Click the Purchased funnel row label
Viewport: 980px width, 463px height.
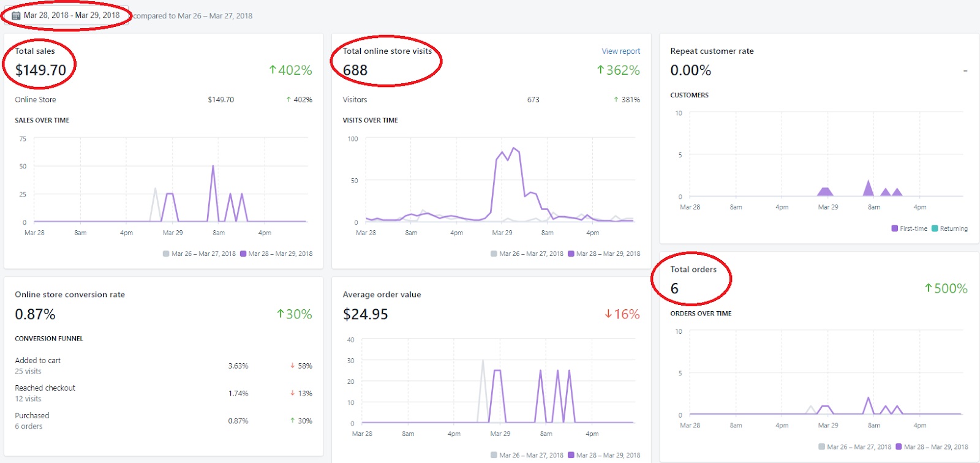(32, 416)
